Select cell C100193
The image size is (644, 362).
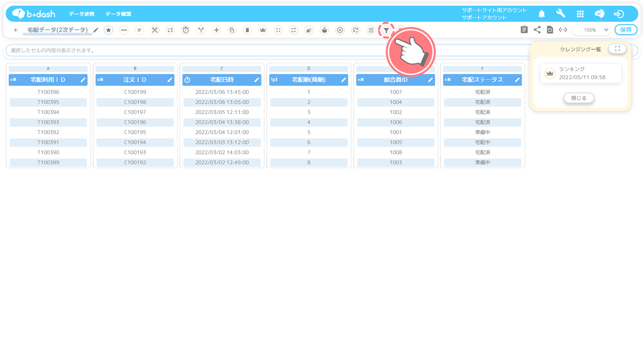pos(135,153)
